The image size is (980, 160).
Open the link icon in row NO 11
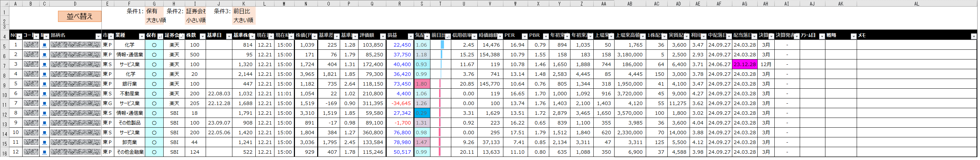(x=44, y=142)
